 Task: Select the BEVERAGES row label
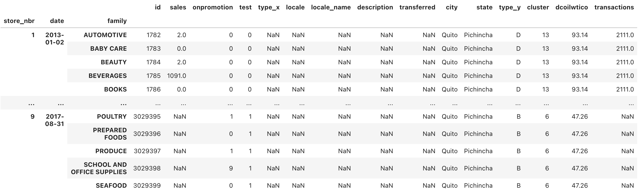[107, 76]
